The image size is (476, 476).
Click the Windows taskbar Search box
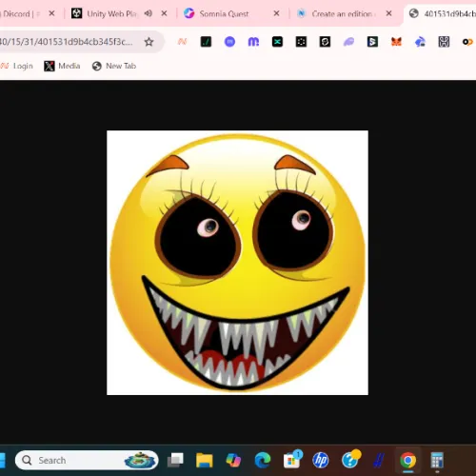tap(87, 460)
